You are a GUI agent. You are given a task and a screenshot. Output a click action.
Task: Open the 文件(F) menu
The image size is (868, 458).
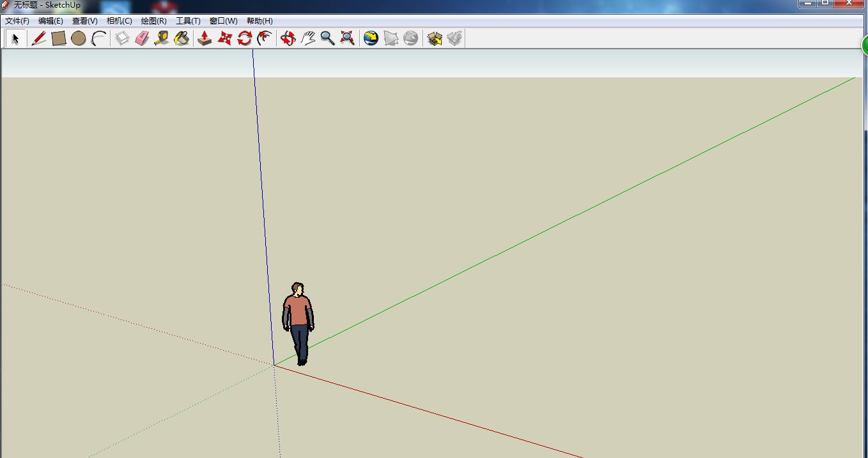pos(17,21)
